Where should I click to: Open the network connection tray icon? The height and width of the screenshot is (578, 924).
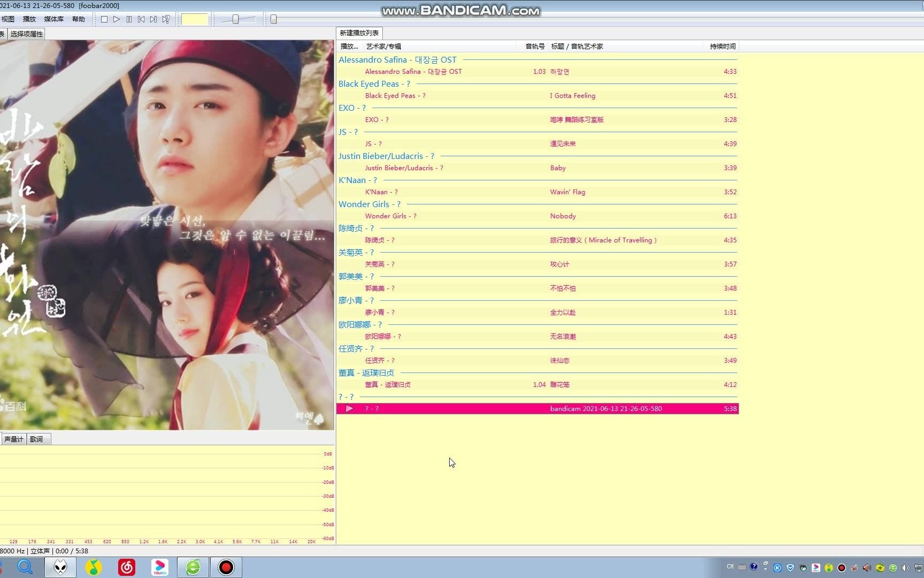[919, 568]
